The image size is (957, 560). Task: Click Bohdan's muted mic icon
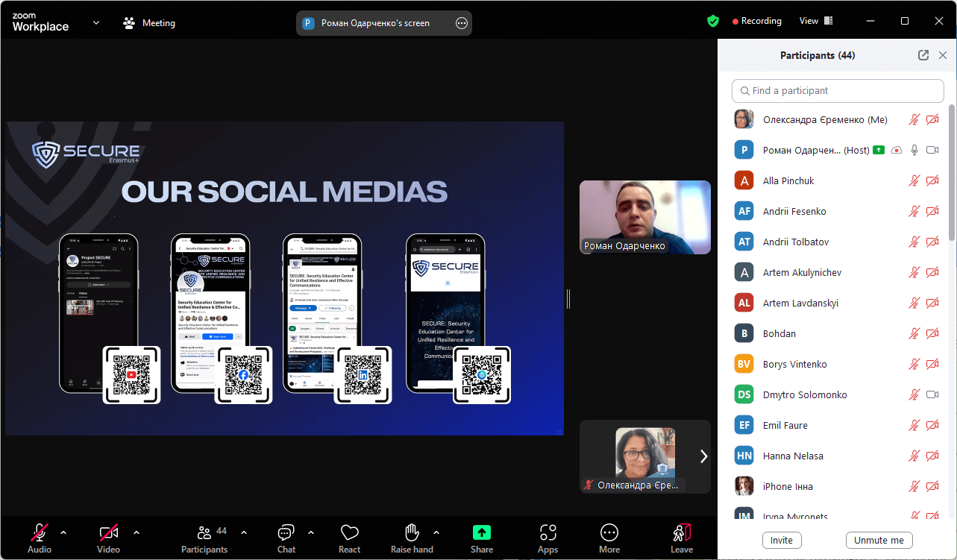pos(914,333)
